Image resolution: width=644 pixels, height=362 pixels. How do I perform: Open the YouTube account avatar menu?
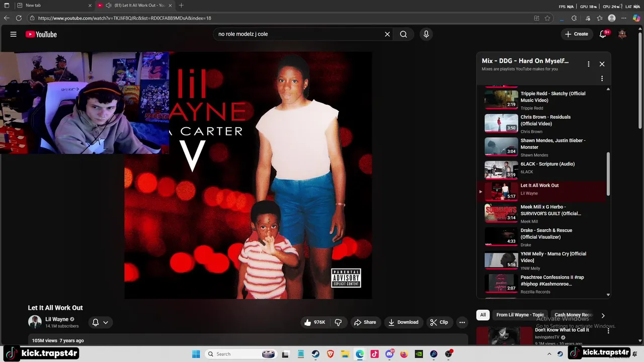(x=622, y=34)
